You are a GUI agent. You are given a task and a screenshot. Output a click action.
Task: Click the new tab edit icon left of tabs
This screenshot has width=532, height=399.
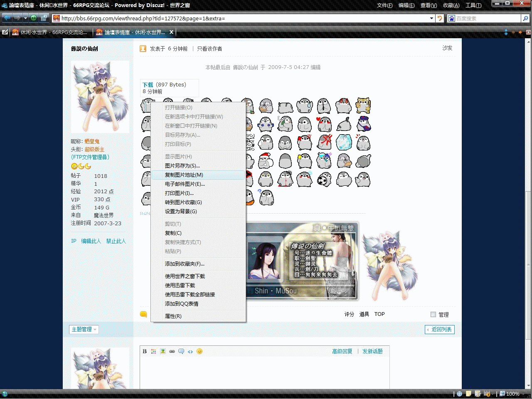[x=5, y=32]
